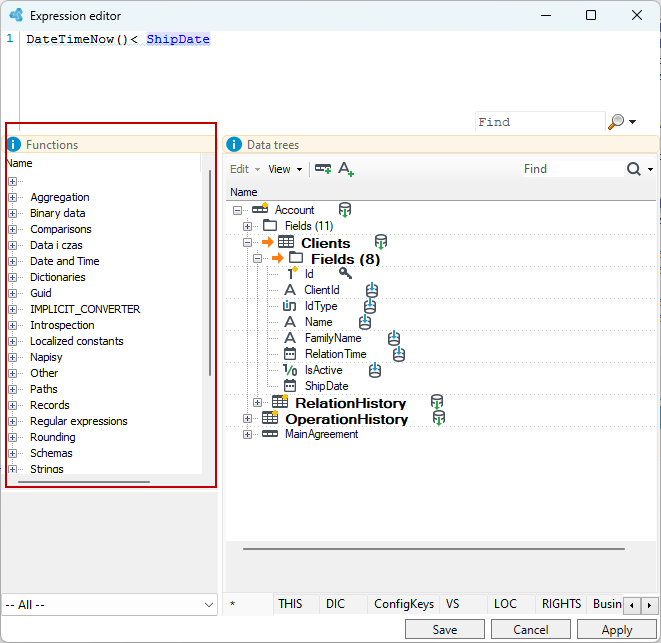This screenshot has width=661, height=643.
Task: Click database icon beside OperationHistory
Action: tap(439, 418)
